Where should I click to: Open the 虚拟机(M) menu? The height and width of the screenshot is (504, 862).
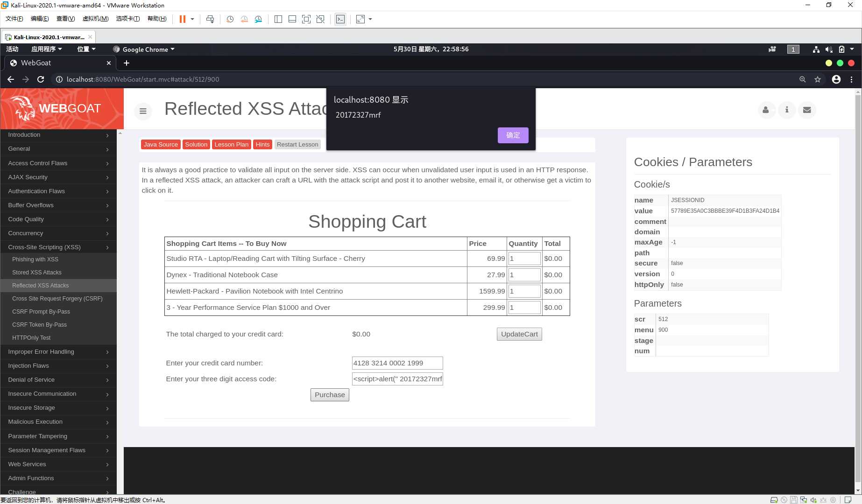click(95, 19)
